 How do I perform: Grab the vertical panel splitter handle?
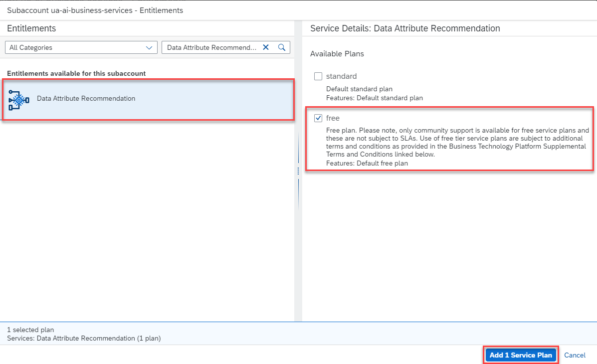coord(298,172)
